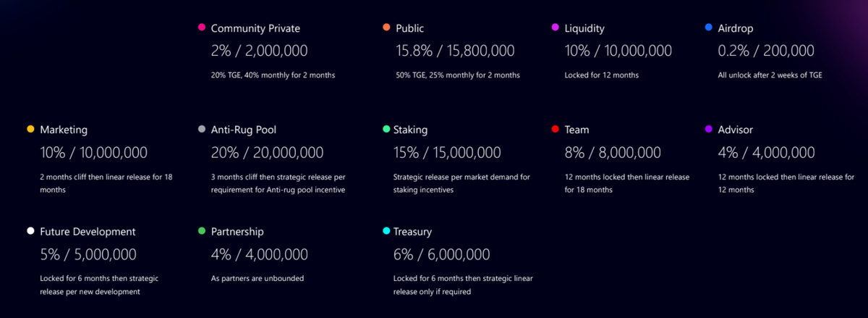The image size is (868, 318).
Task: Click the Treasury label
Action: pyautogui.click(x=412, y=232)
